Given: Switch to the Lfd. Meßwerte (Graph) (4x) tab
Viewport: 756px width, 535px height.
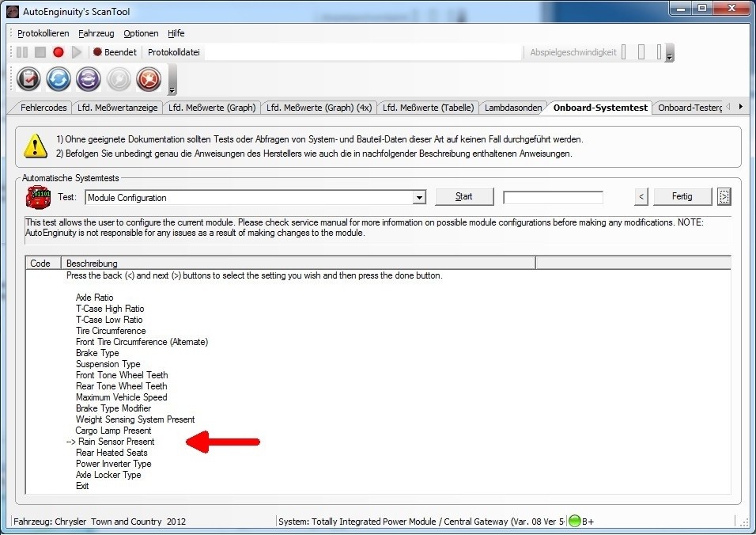Looking at the screenshot, I should point(319,108).
